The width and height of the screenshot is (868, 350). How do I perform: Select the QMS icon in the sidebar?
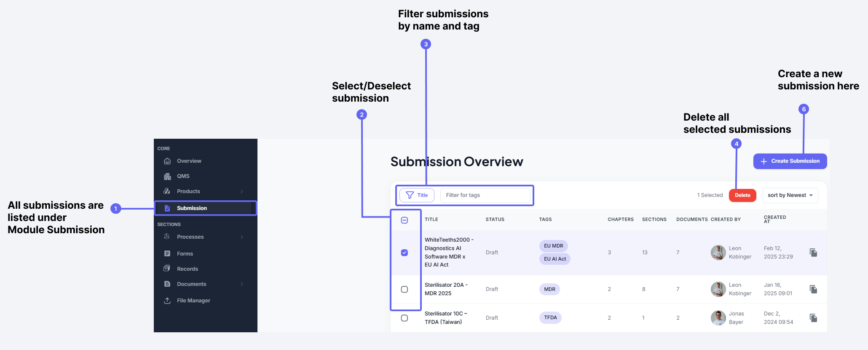click(167, 176)
